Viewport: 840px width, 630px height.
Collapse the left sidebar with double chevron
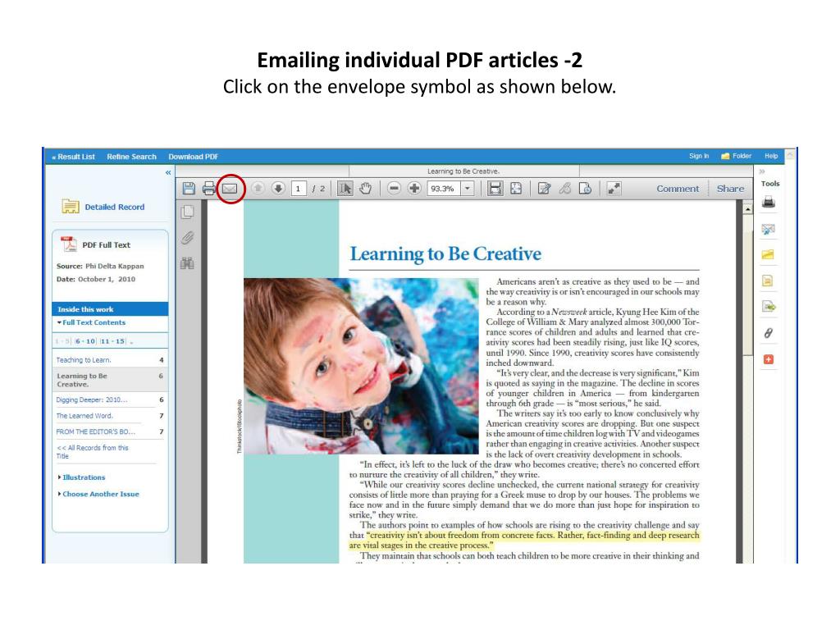pos(168,172)
